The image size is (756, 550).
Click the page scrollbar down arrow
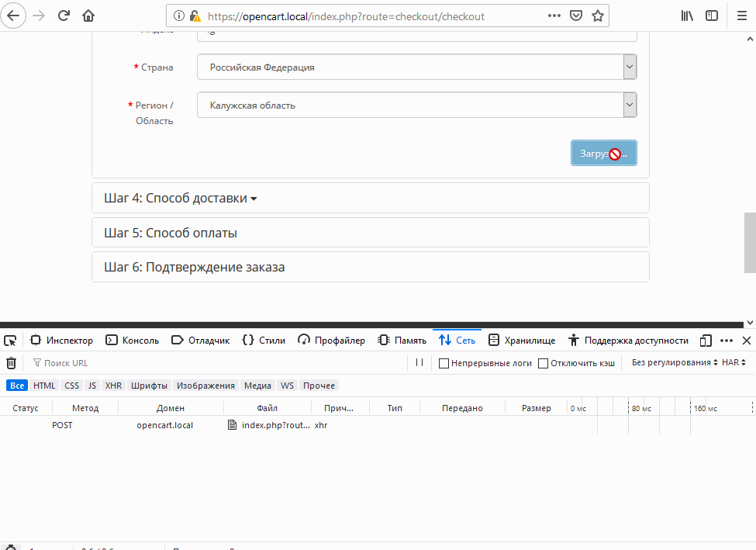(750, 323)
